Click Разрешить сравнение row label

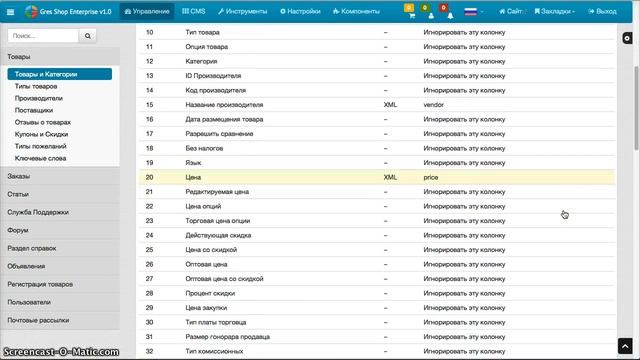219,134
